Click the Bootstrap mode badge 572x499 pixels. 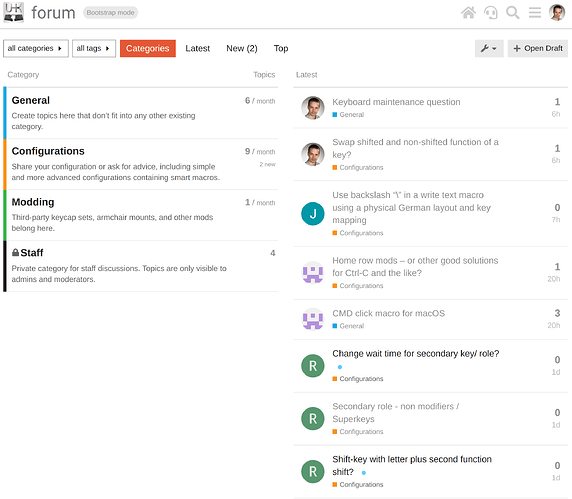coord(110,12)
